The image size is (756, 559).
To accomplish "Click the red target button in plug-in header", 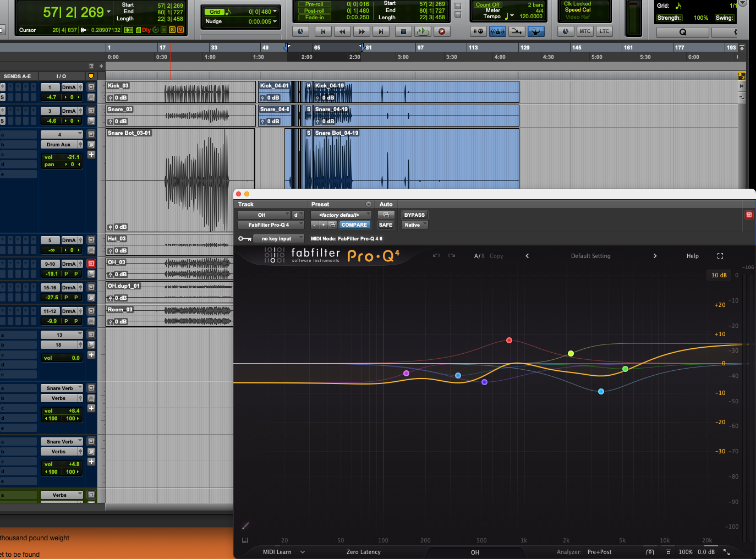I will (x=749, y=215).
